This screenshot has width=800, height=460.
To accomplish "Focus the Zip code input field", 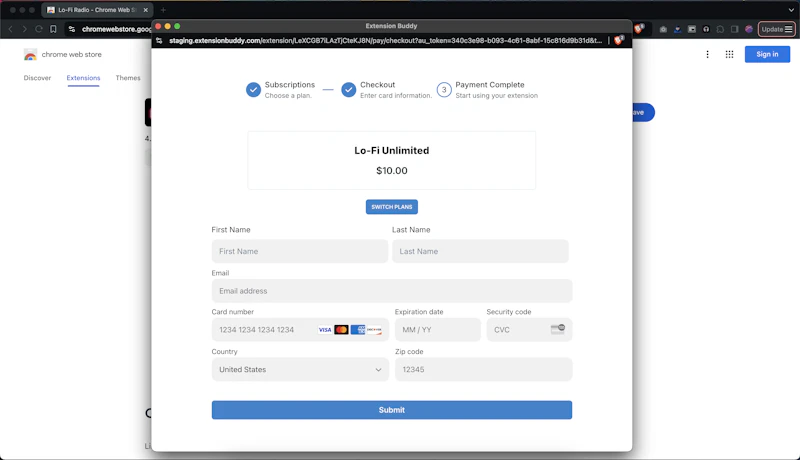I will 484,369.
